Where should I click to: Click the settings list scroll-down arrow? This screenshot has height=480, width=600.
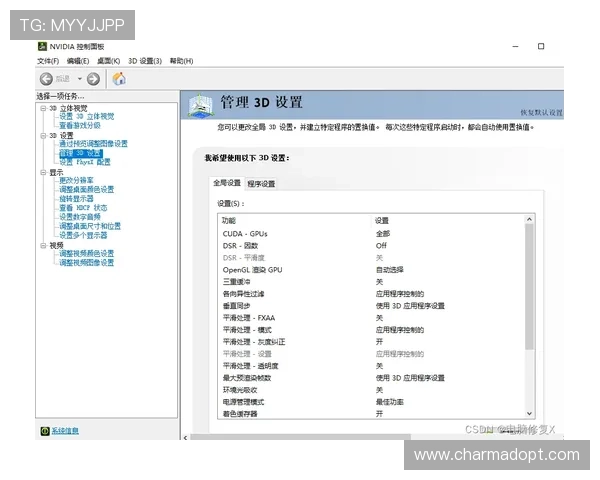[529, 413]
